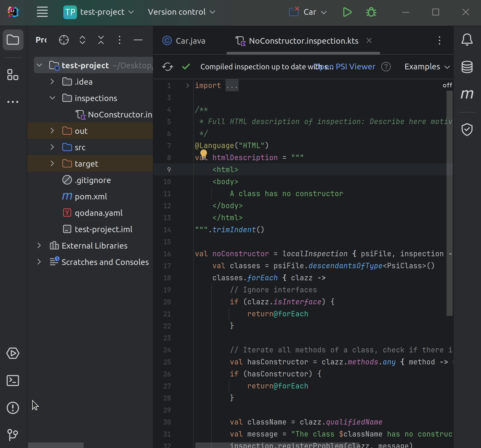Screen dimensions: 481x448
Task: Open the Problems tool window
Action: [13, 408]
